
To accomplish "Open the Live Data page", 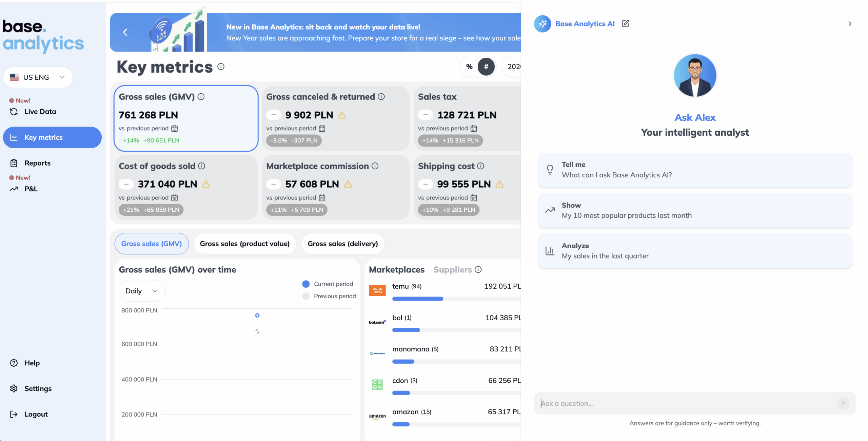I will 40,112.
